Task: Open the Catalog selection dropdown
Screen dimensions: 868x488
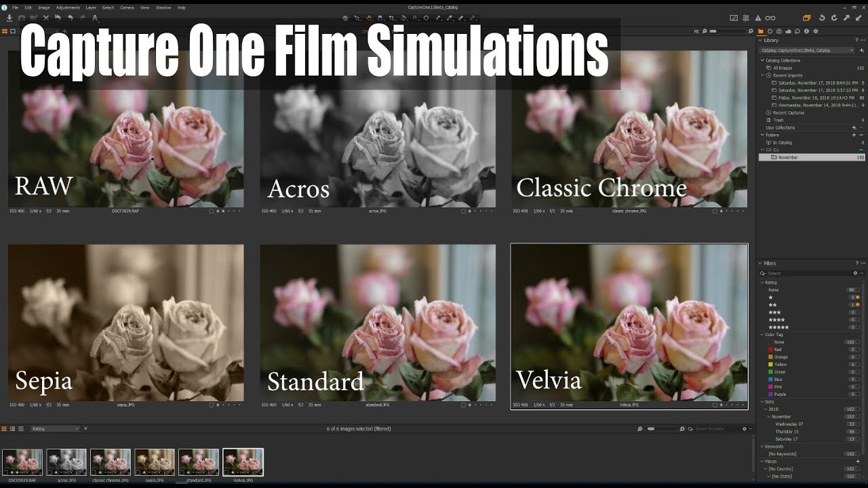Action: tap(807, 50)
